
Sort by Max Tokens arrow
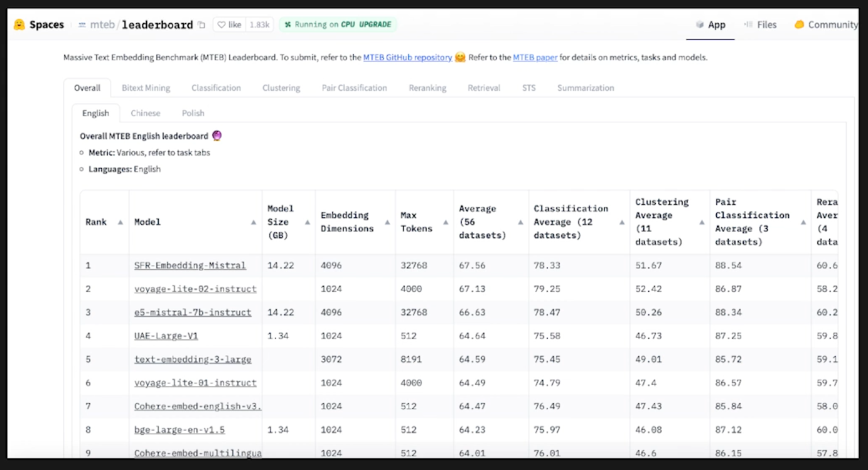[x=446, y=222]
